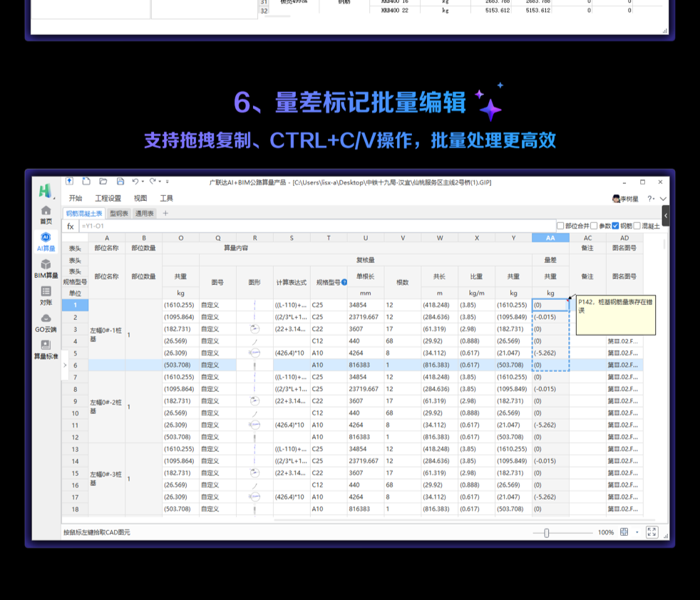
Task: Create a new file with the new document icon
Action: (x=86, y=181)
